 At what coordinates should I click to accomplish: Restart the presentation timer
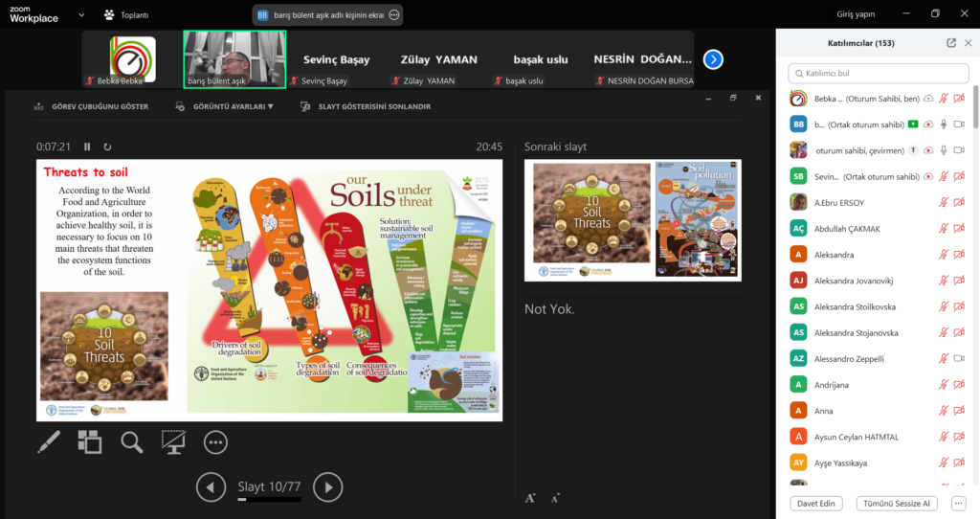pos(107,147)
